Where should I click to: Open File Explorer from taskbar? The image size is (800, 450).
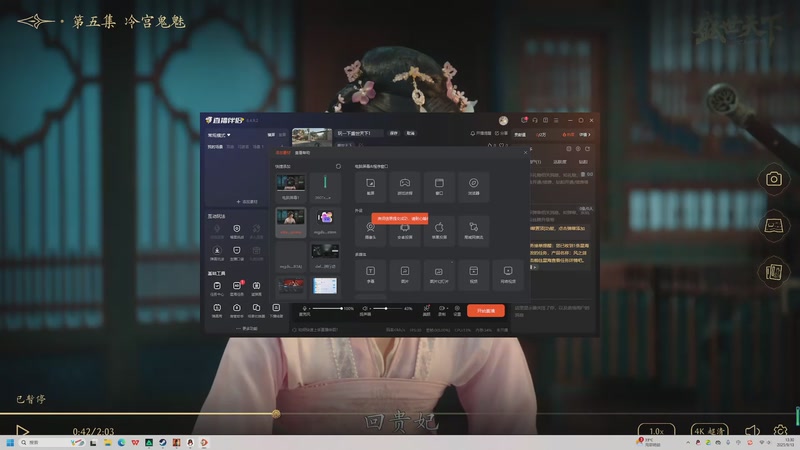pos(107,442)
